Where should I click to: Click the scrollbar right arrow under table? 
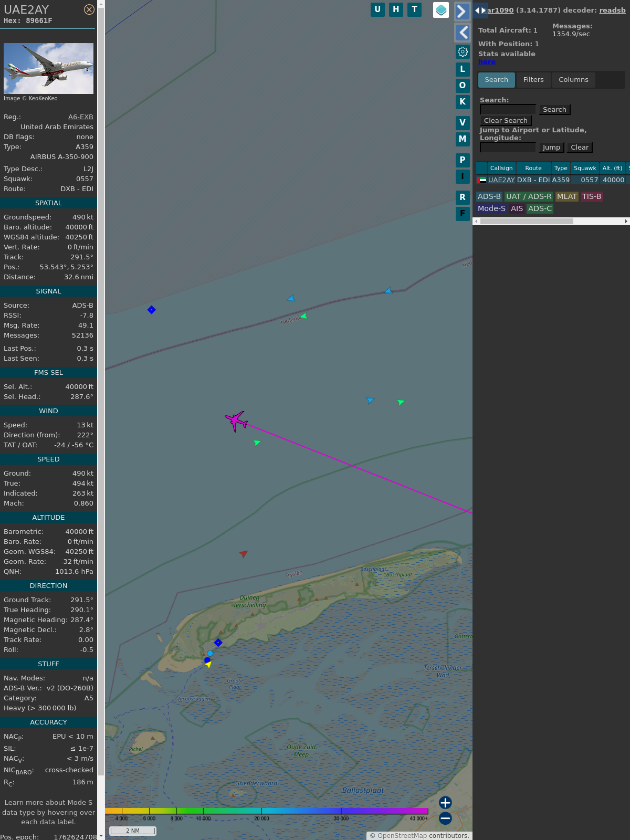pos(626,222)
